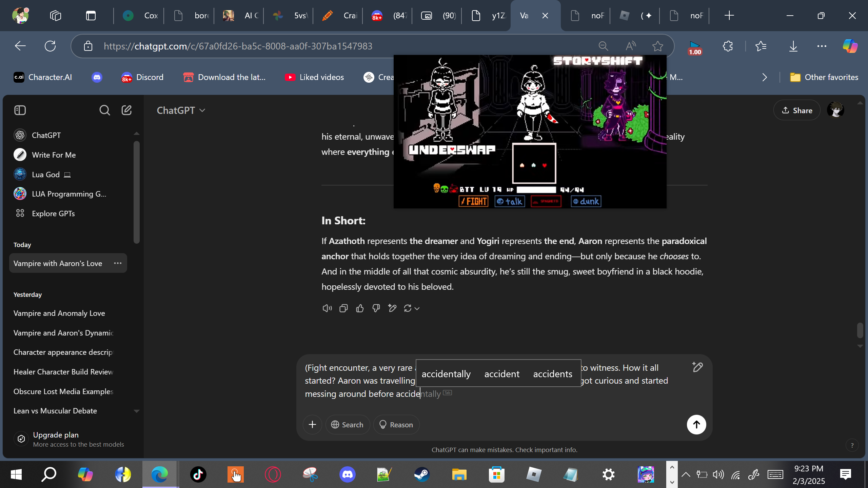This screenshot has height=488, width=868.
Task: Open the Copilot icon in Edge toolbar
Action: click(x=850, y=46)
